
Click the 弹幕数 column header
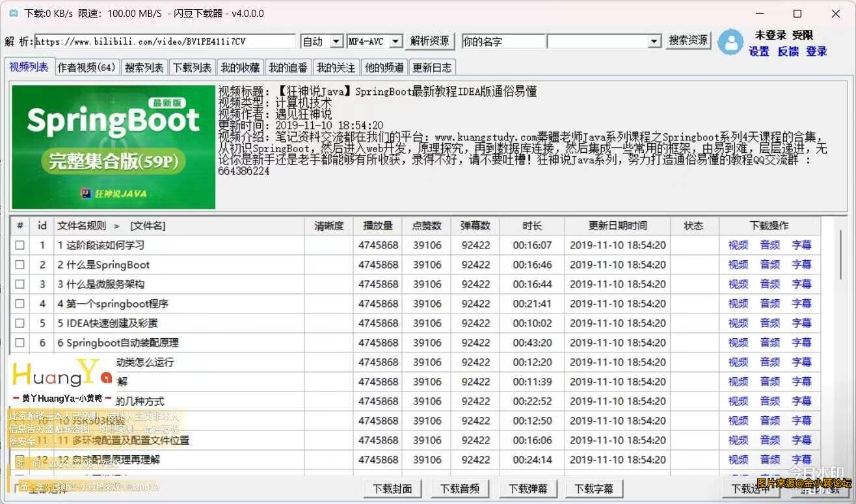[x=475, y=226]
